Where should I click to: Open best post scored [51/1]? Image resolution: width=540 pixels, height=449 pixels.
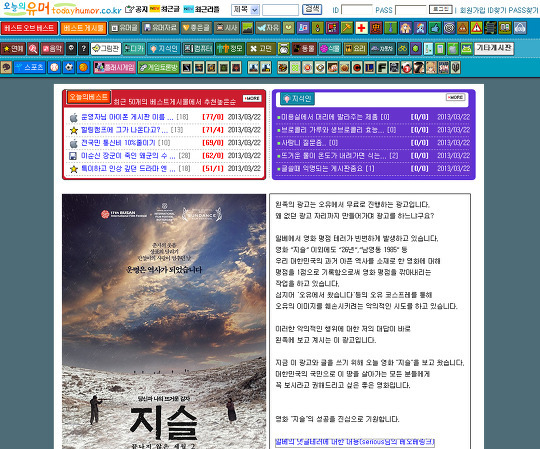point(128,168)
